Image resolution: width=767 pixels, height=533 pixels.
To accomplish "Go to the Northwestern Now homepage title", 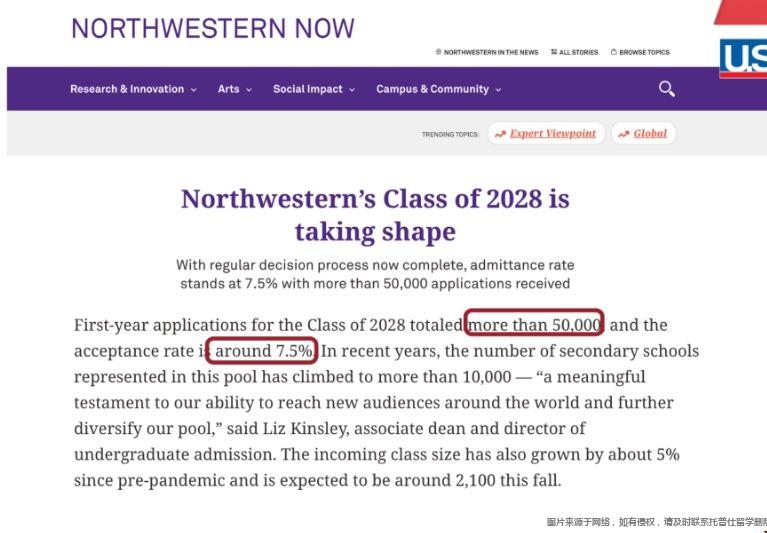I will coord(213,28).
